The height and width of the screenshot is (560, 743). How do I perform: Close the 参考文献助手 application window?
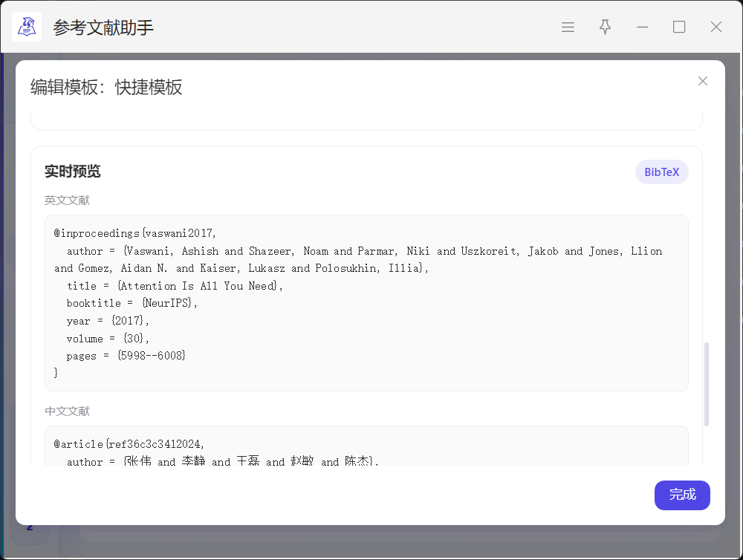click(716, 27)
